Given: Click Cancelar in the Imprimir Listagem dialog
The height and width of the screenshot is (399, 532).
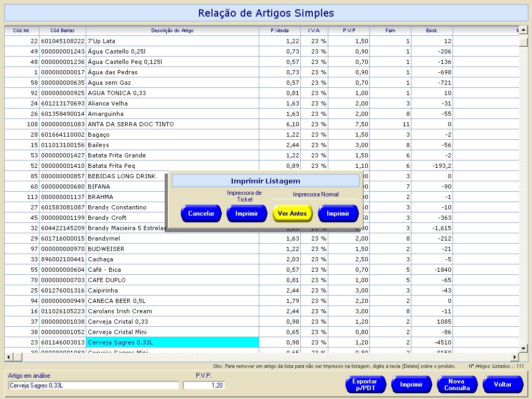Looking at the screenshot, I should coord(201,214).
